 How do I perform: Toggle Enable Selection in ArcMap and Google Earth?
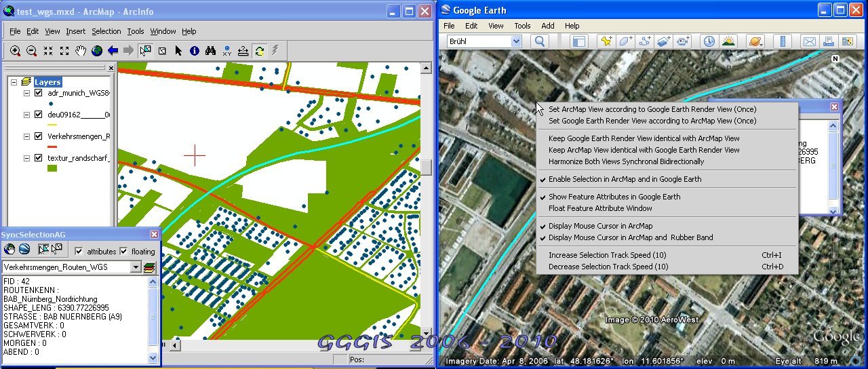tap(625, 179)
